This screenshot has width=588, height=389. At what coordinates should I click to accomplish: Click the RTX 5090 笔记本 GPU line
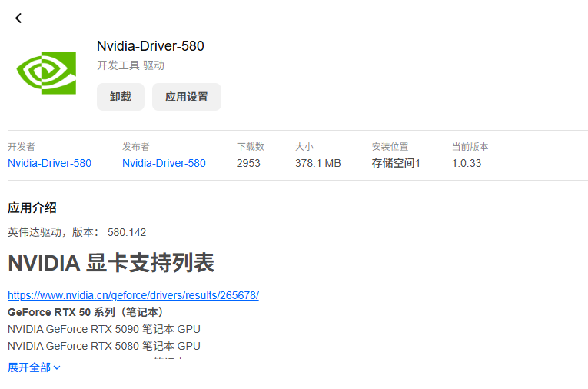[x=104, y=329]
